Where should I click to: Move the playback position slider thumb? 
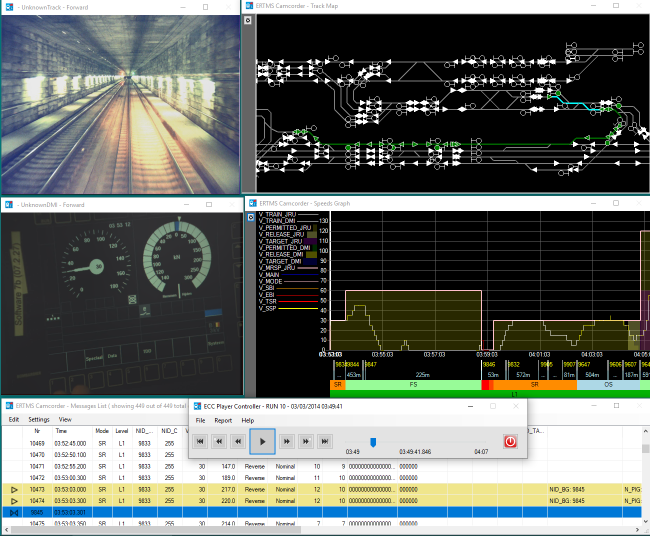pos(373,443)
